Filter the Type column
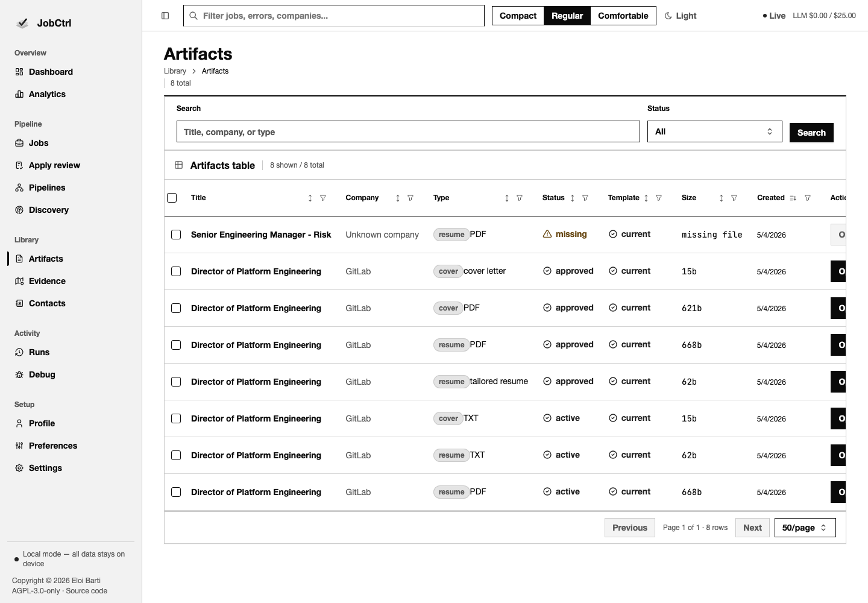Viewport: 868px width, 603px height. pyautogui.click(x=520, y=198)
